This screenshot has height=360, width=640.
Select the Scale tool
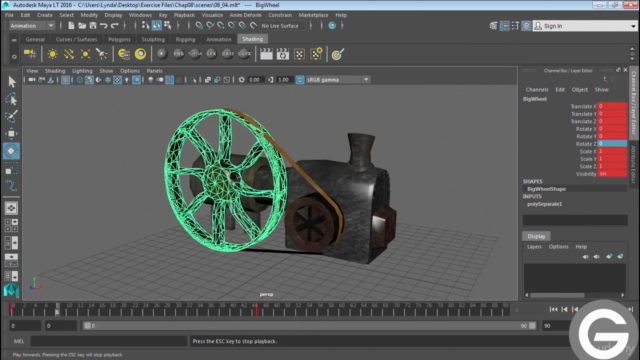[11, 169]
